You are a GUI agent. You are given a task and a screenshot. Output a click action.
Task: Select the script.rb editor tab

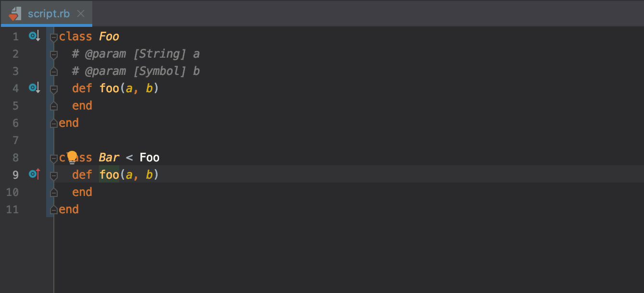tap(48, 13)
